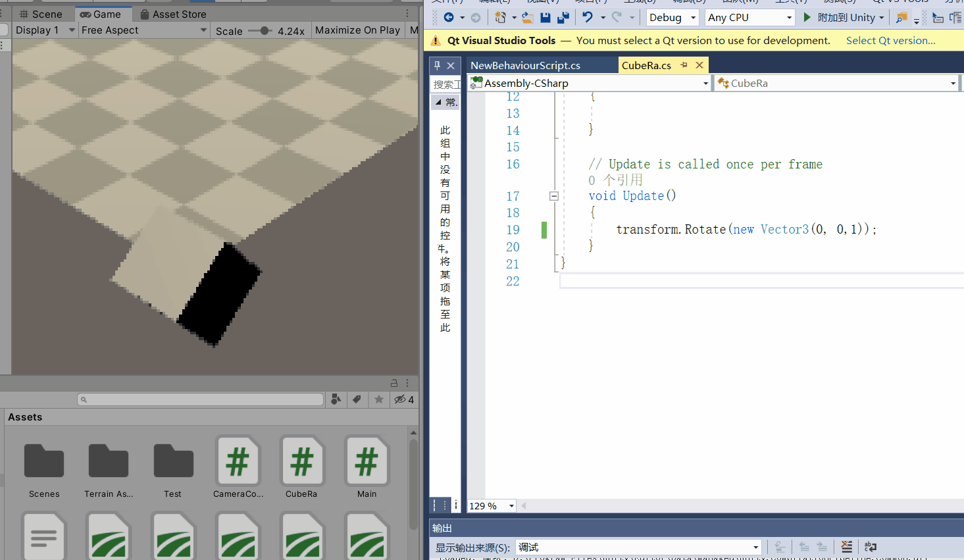Open the Asset Store tab
The width and height of the screenshot is (964, 560).
[173, 14]
